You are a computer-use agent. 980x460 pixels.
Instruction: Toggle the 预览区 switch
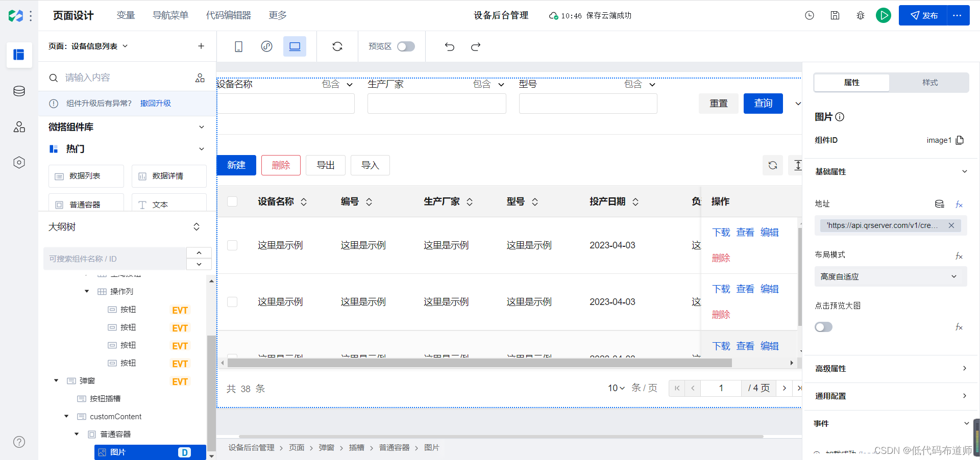coord(406,46)
